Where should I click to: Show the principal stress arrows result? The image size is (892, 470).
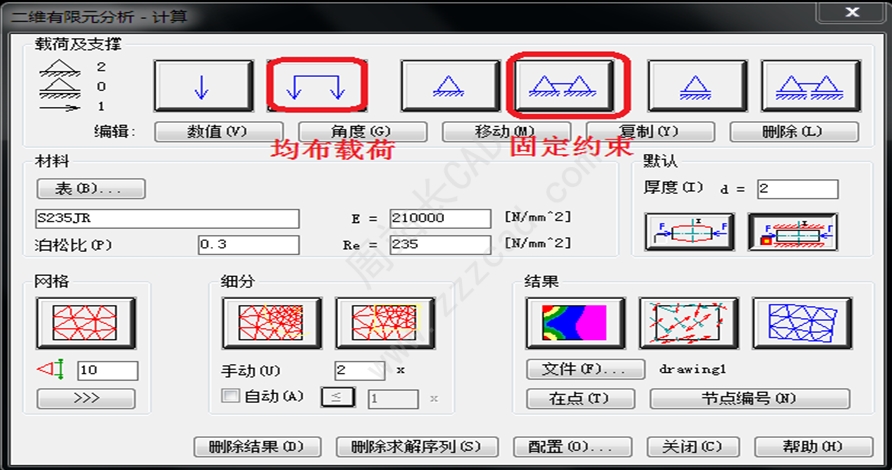(x=688, y=323)
